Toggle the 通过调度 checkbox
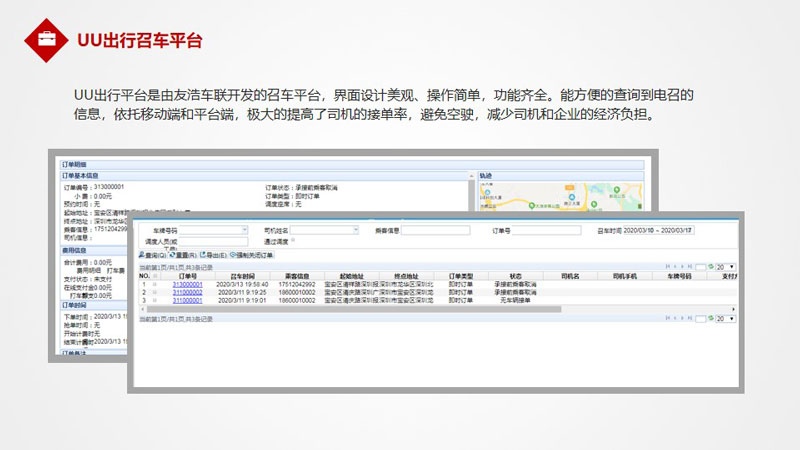This screenshot has height=450, width=800. [x=293, y=240]
